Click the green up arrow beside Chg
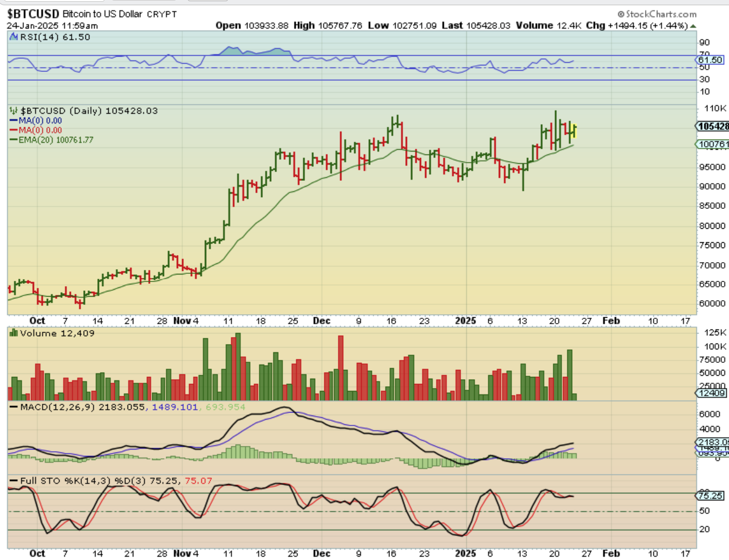 coord(693,26)
